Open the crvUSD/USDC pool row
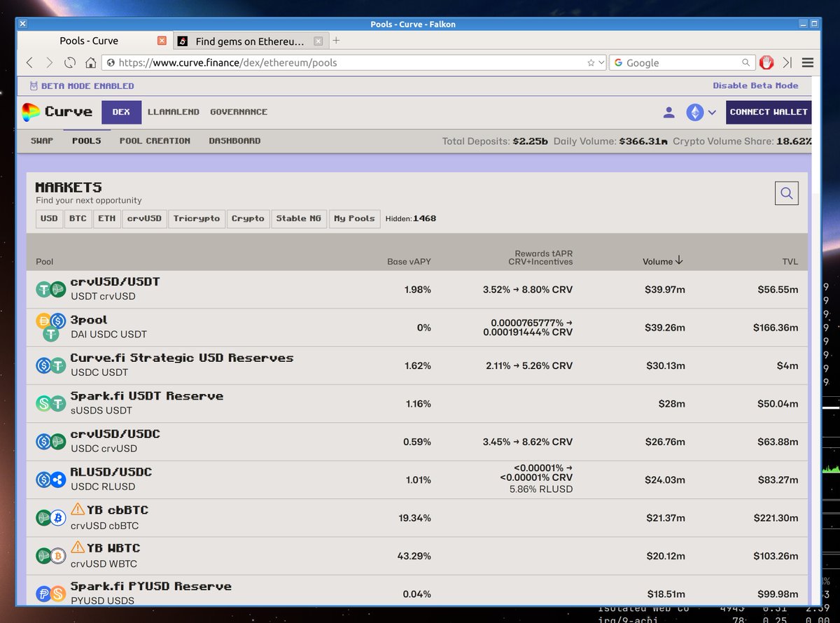 pos(416,442)
